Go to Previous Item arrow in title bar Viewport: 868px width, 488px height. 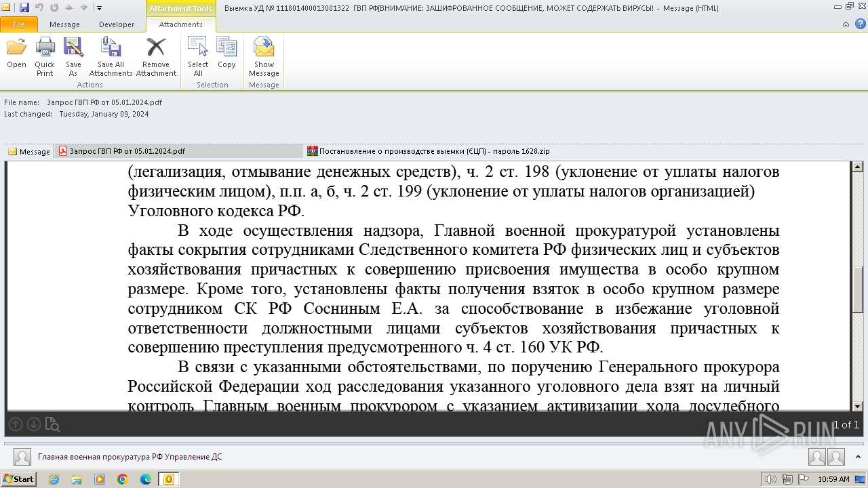click(69, 7)
